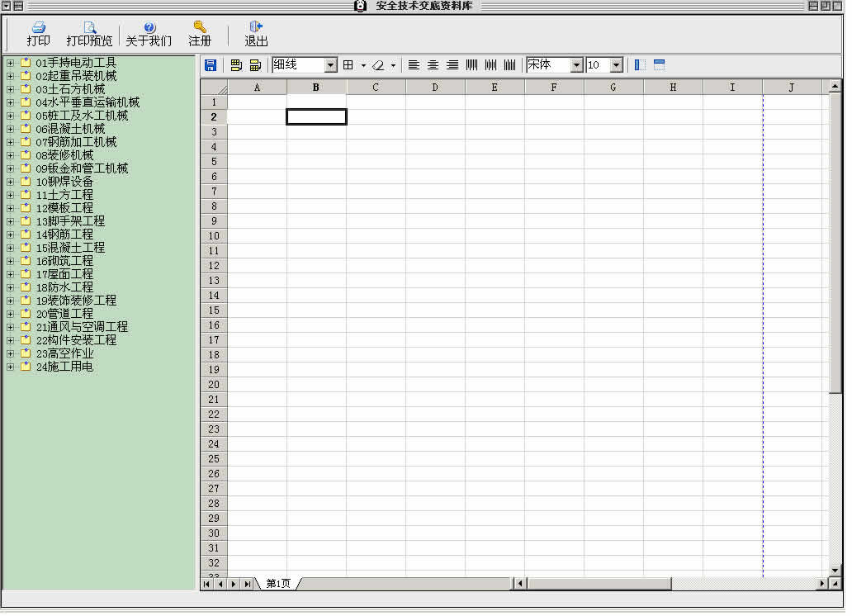Align text left
852x616 pixels.
pyautogui.click(x=414, y=65)
